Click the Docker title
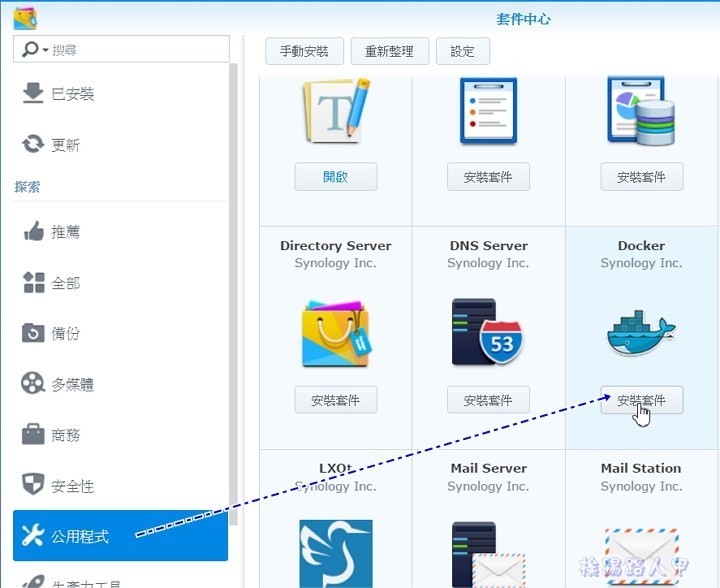The width and height of the screenshot is (720, 588). click(x=641, y=246)
